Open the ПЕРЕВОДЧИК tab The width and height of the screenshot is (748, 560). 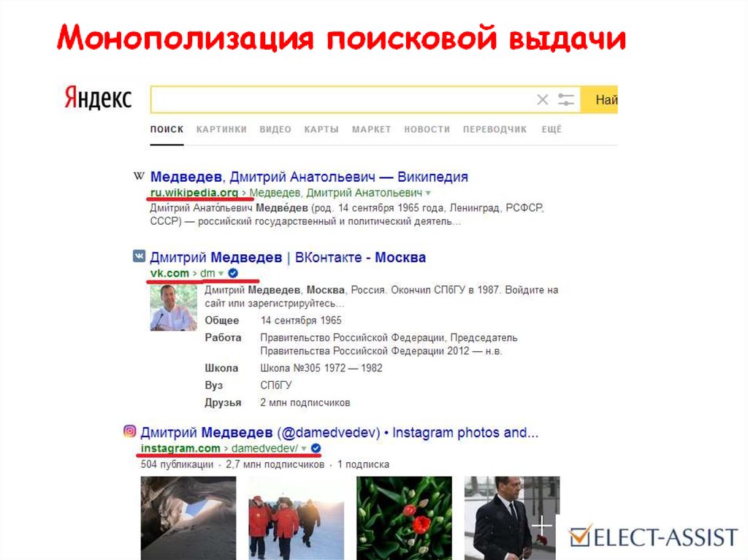tap(495, 129)
